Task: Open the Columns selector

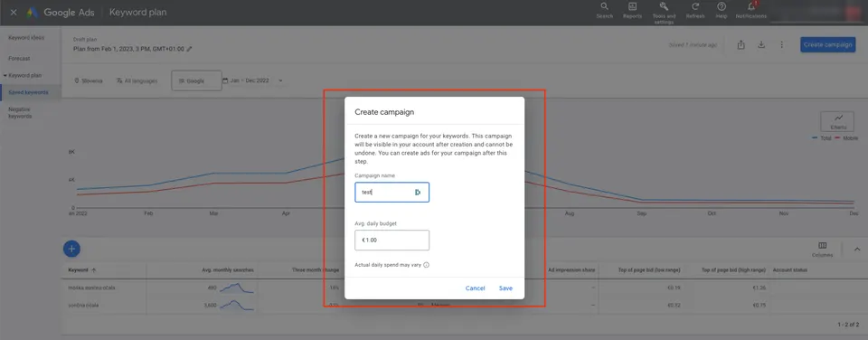Action: [x=822, y=250]
